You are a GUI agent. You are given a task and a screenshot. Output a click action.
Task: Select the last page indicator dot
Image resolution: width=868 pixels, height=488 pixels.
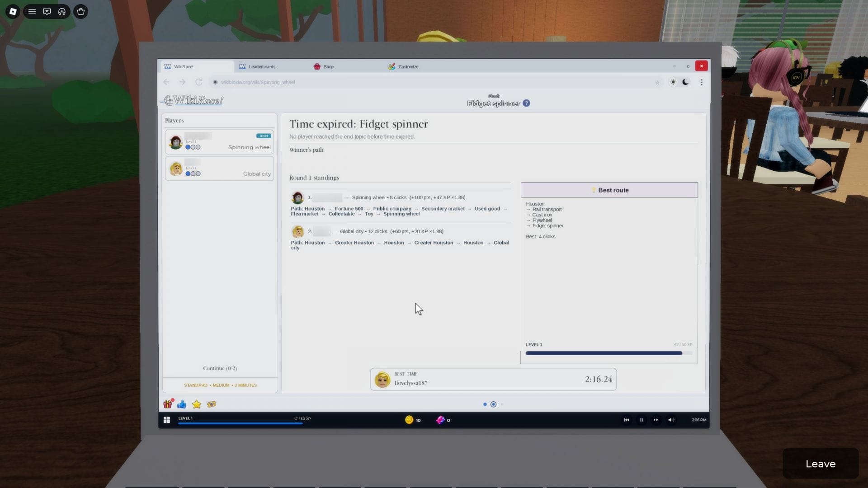tap(502, 404)
